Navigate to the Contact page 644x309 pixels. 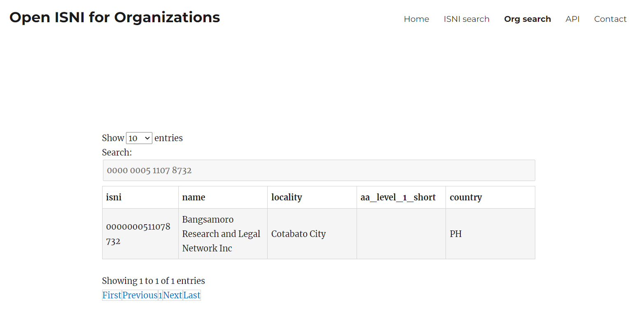coord(610,19)
